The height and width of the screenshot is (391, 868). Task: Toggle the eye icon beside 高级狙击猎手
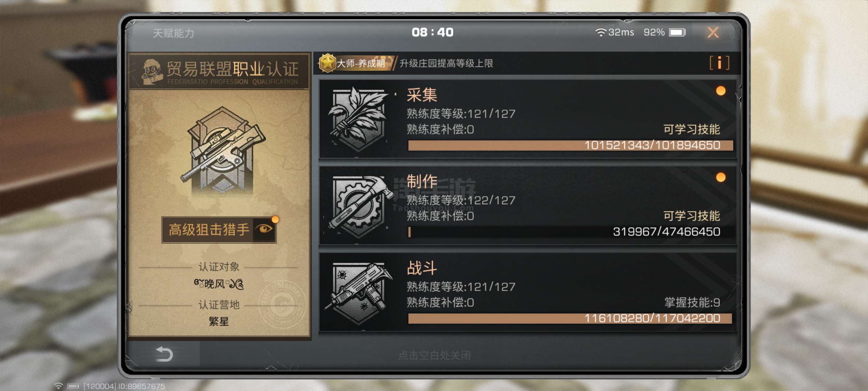tap(264, 229)
